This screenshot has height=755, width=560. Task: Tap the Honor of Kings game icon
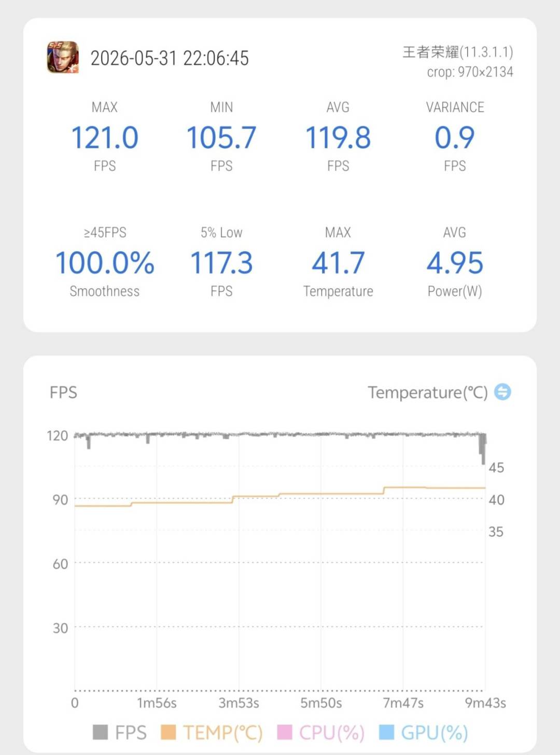[x=63, y=57]
